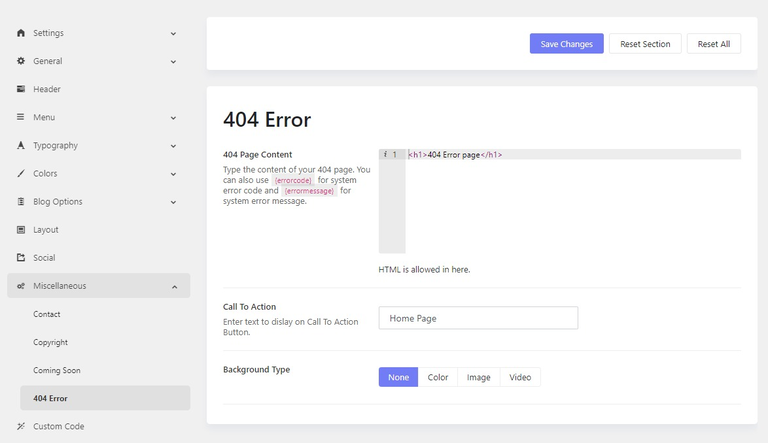Open the Typography section
The height and width of the screenshot is (443, 768).
pos(98,145)
